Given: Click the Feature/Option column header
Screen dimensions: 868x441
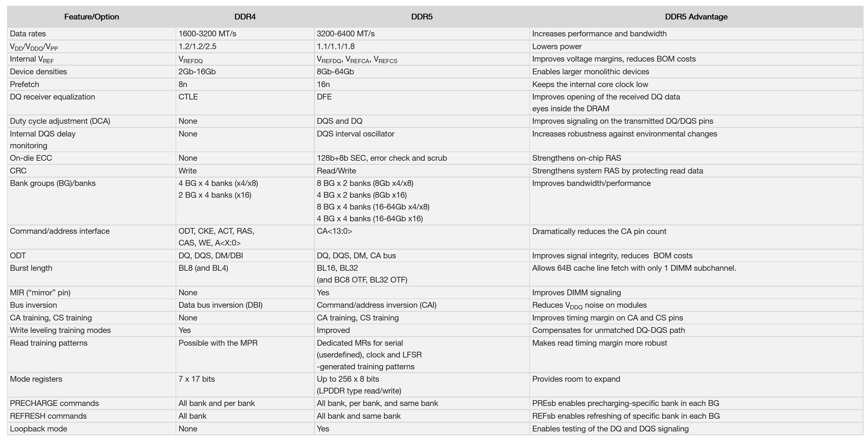Looking at the screenshot, I should [x=91, y=17].
